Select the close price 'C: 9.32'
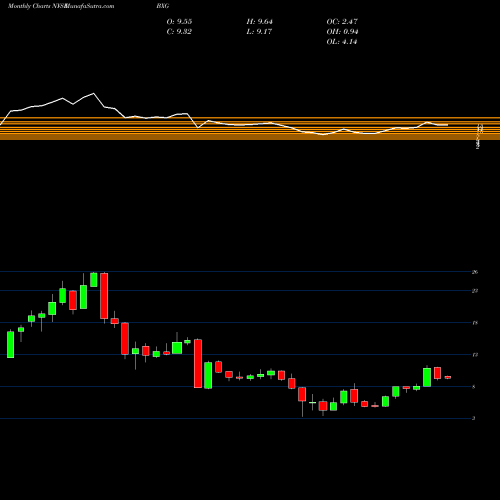 (x=179, y=32)
